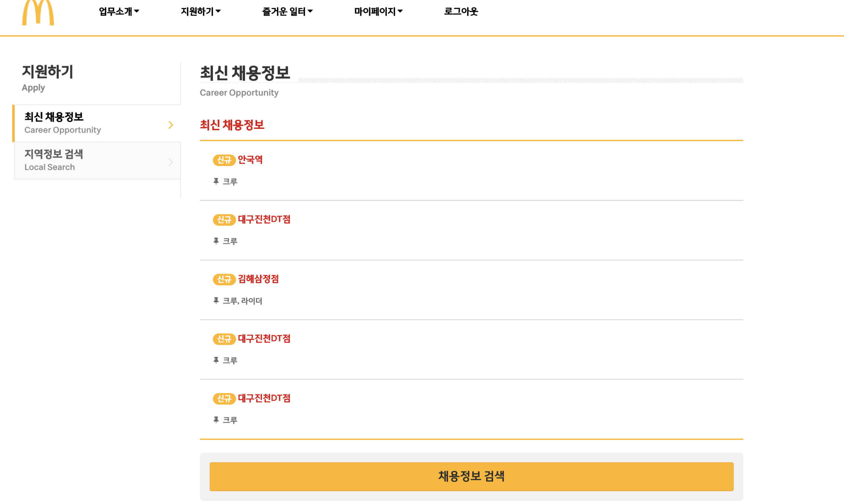Open the 안국역 job posting link
The width and height of the screenshot is (844, 504).
(x=250, y=160)
